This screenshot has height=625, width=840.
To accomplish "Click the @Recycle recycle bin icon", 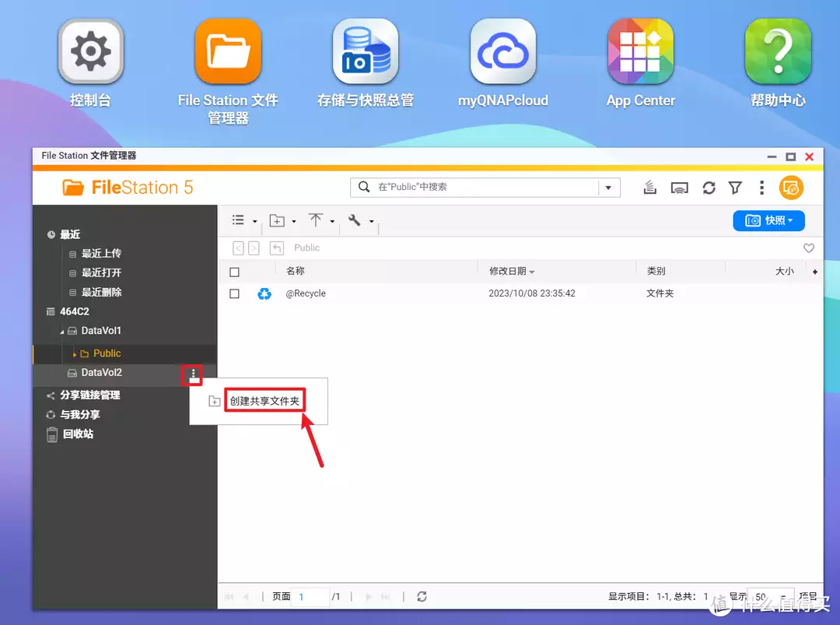I will click(264, 293).
